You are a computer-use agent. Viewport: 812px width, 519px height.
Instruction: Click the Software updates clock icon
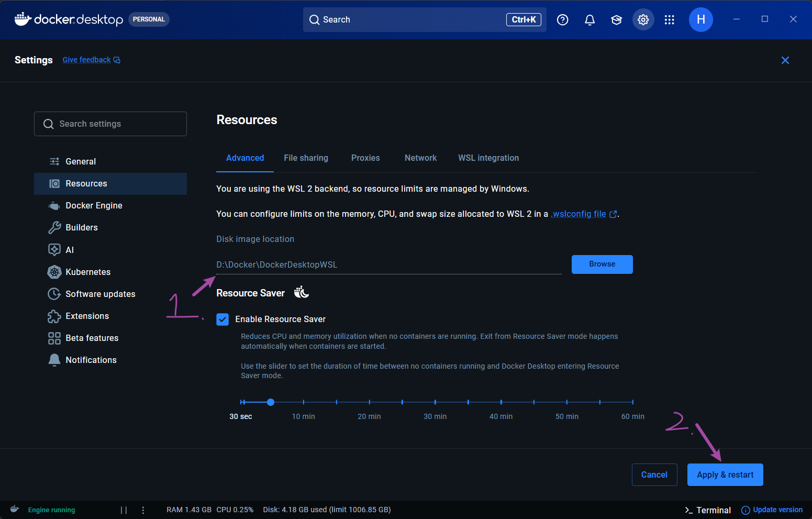54,294
